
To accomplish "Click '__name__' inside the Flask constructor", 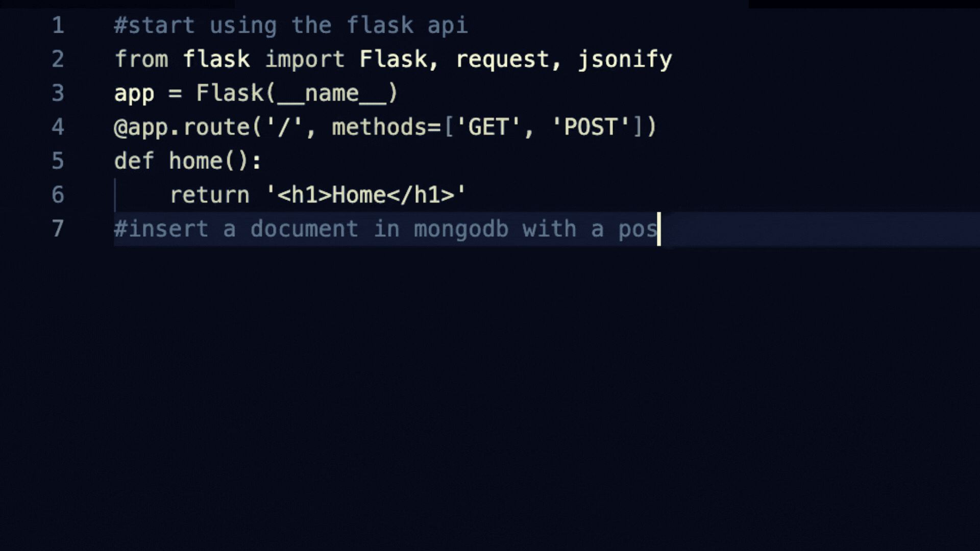I will tap(332, 94).
